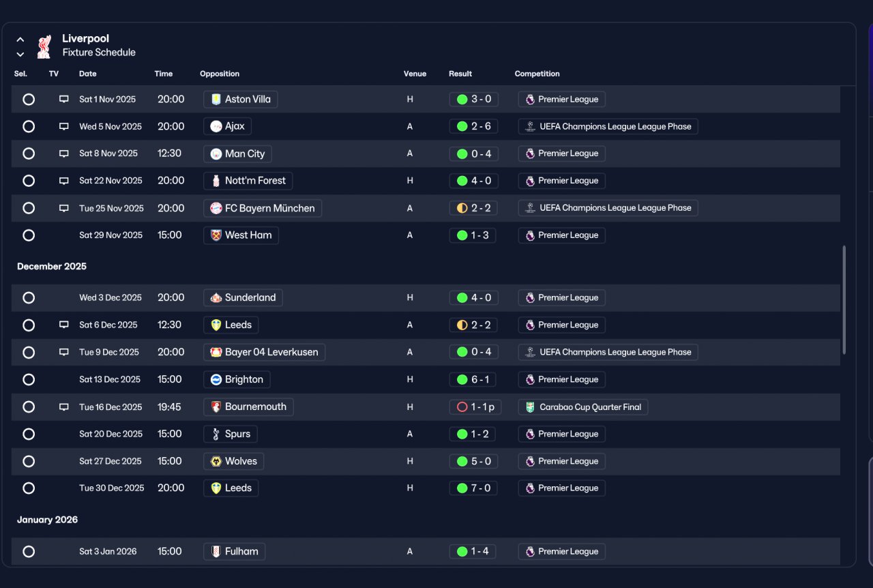Click the fixture list vertical scrollbar
The height and width of the screenshot is (588, 873).
click(844, 300)
